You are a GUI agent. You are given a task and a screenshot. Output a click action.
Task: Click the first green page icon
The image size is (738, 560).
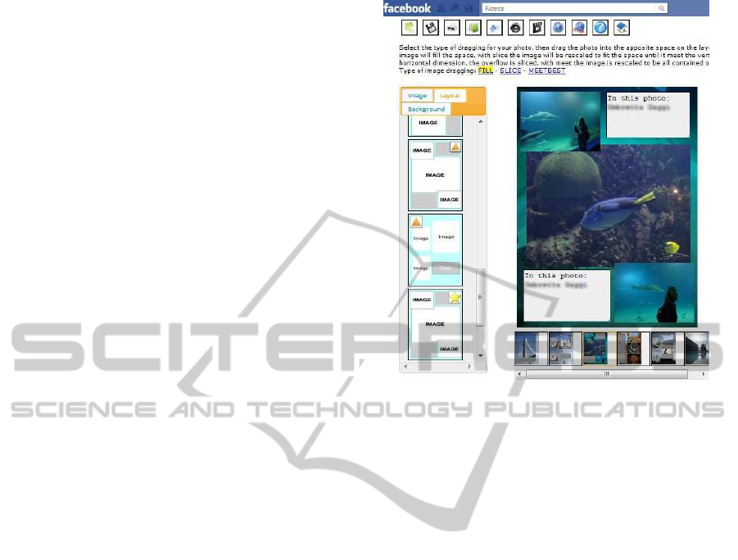click(x=410, y=29)
